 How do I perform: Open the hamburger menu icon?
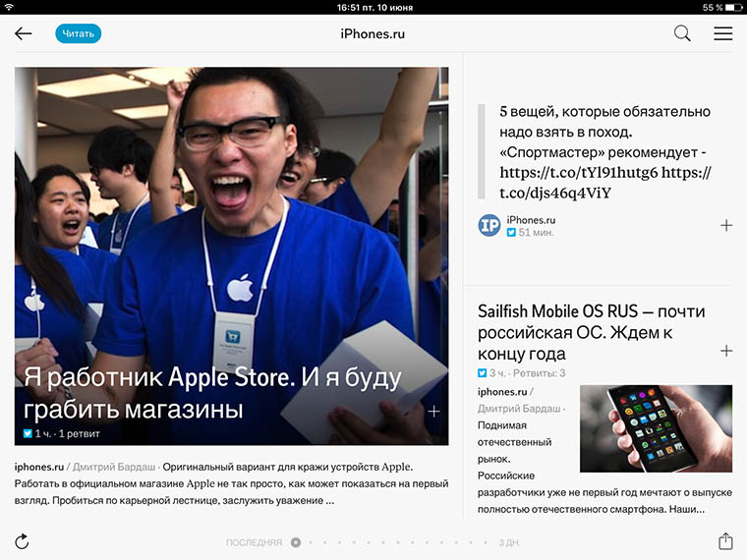722,33
